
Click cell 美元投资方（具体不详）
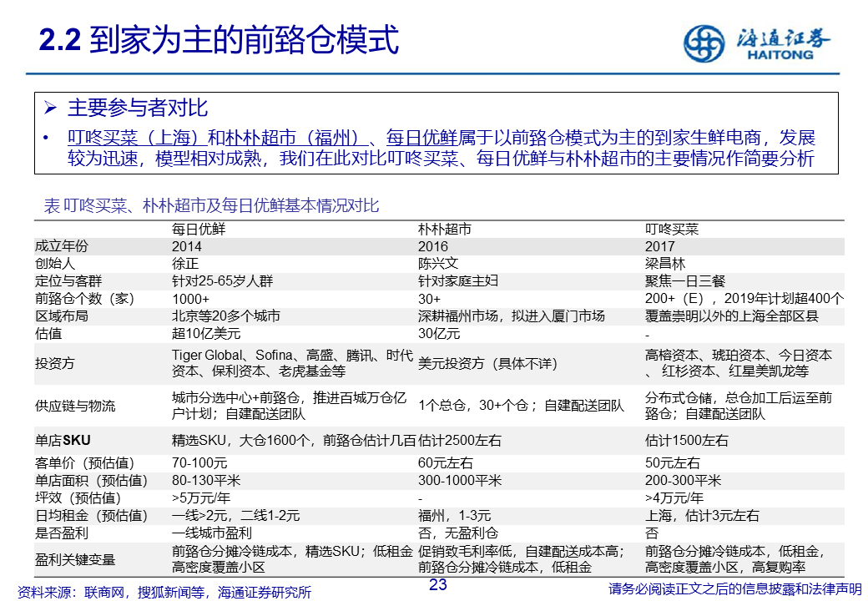487,363
